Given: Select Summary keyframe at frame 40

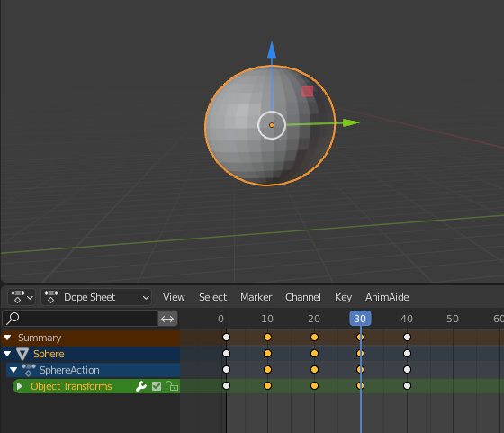Looking at the screenshot, I should [x=407, y=338].
